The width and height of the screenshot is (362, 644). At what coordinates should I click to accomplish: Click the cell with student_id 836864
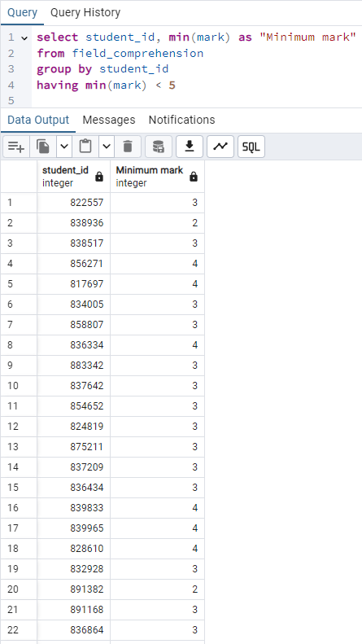click(x=73, y=630)
